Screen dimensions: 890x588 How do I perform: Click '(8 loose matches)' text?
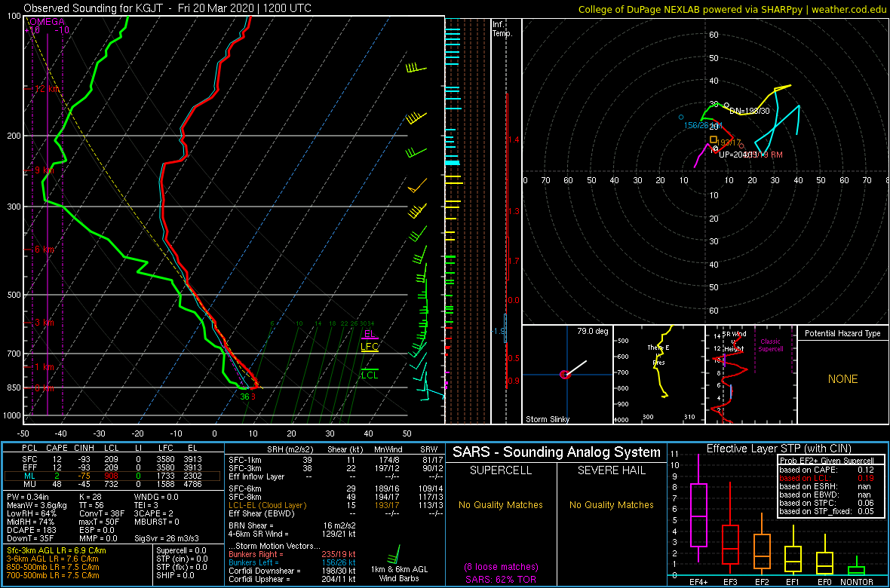[501, 566]
